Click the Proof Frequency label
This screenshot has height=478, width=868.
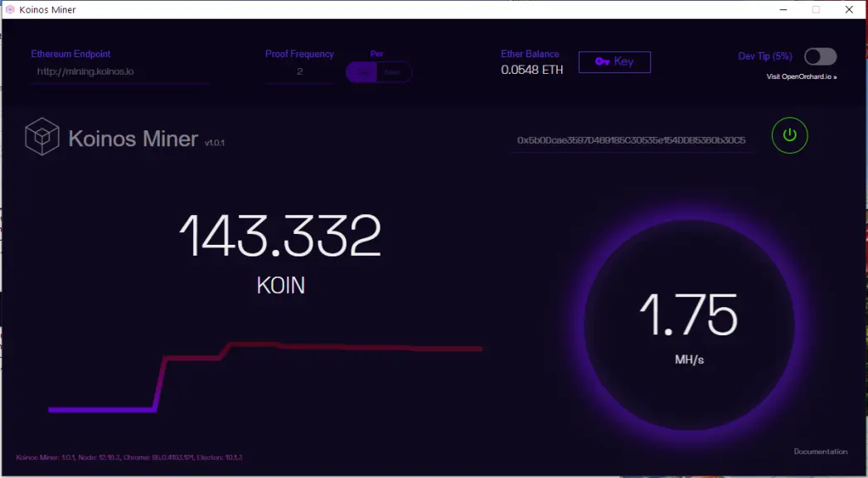pyautogui.click(x=299, y=54)
